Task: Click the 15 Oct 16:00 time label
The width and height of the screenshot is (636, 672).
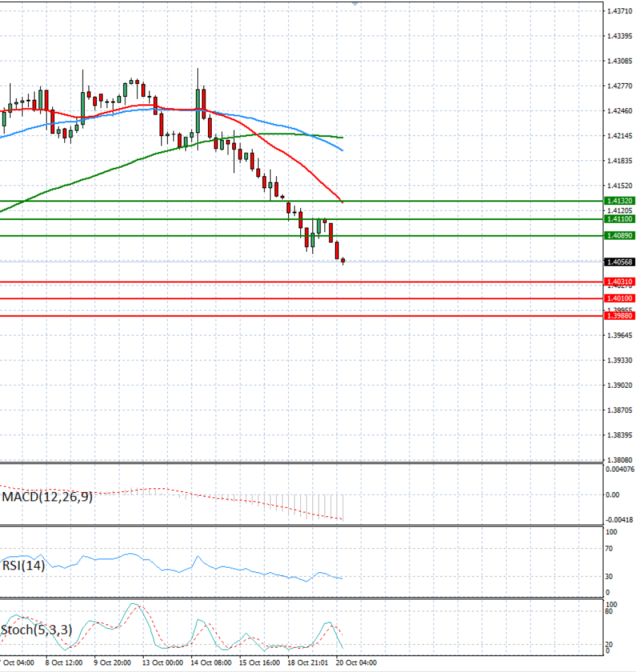Action: coord(259,662)
